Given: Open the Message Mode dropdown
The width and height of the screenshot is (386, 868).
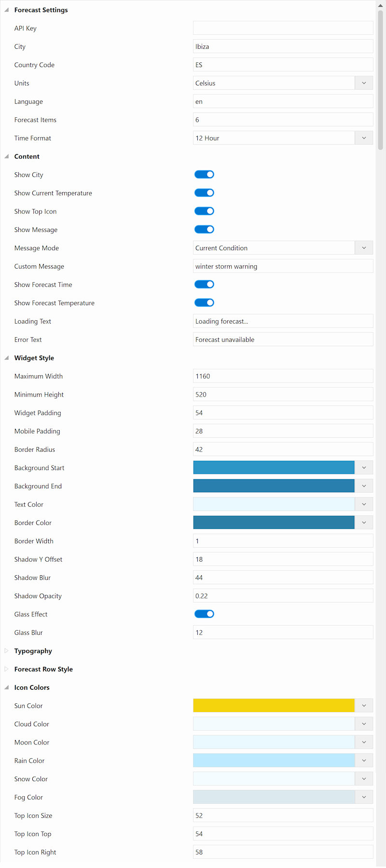Looking at the screenshot, I should [x=283, y=248].
